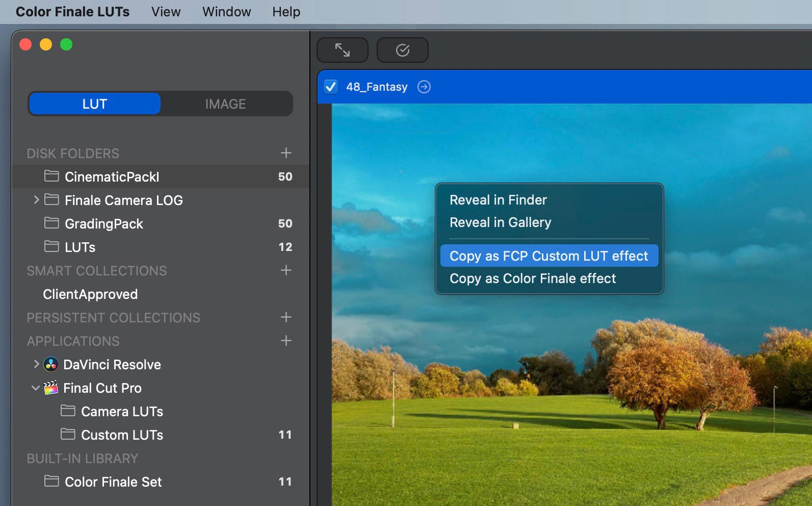This screenshot has height=506, width=812.
Task: Select the Color Finale Set label
Action: [113, 482]
